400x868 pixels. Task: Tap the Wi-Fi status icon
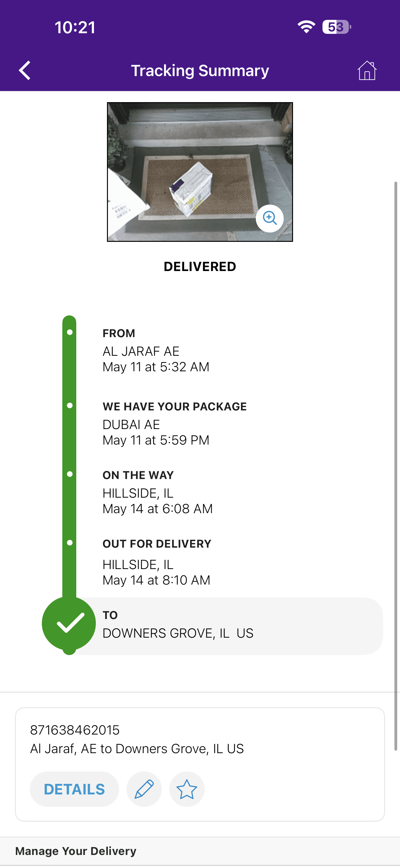click(x=306, y=27)
